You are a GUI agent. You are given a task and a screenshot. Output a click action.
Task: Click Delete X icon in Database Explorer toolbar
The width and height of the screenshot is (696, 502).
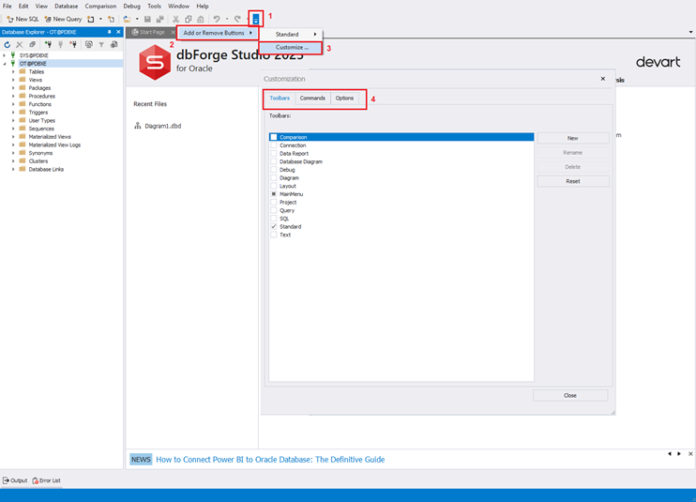(20, 44)
